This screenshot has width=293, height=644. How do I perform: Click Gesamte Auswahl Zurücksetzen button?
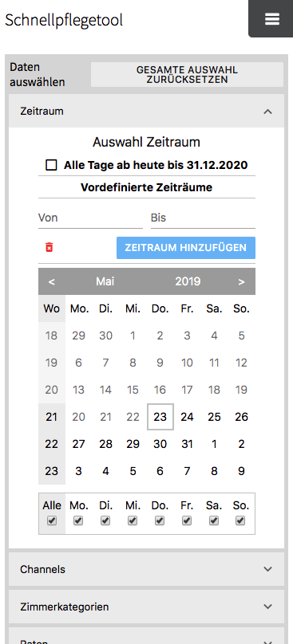188,74
